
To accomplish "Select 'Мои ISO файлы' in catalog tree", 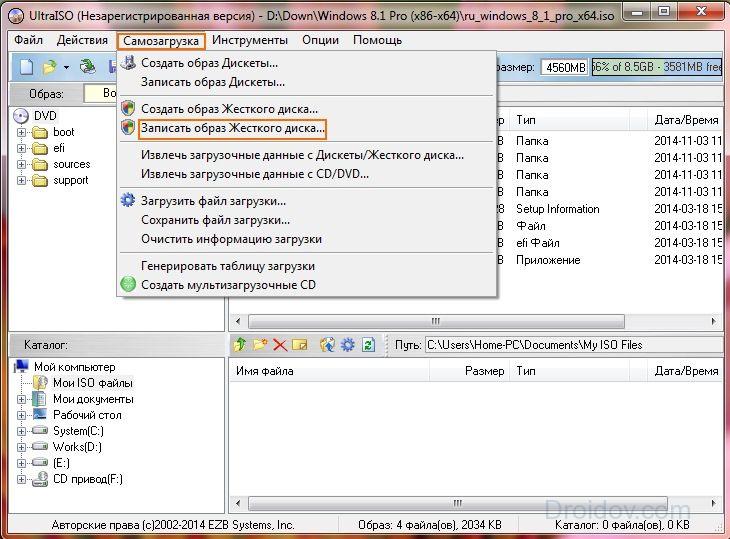I will pyautogui.click(x=92, y=383).
